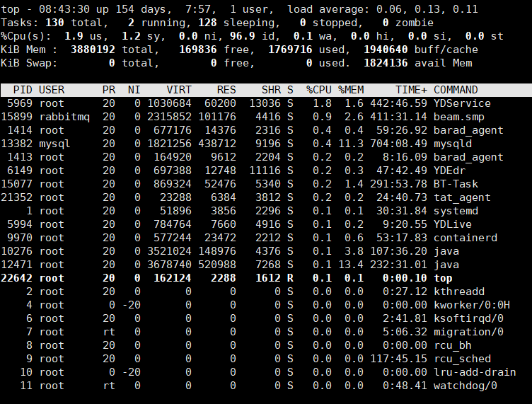This screenshot has width=532, height=404.
Task: Click the rcu_sched command name
Action: (462, 359)
